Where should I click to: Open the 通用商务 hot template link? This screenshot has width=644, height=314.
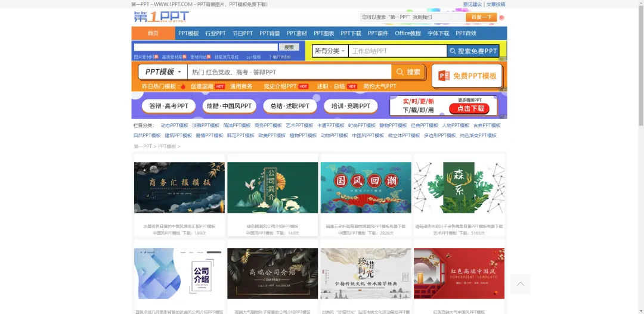pyautogui.click(x=241, y=86)
